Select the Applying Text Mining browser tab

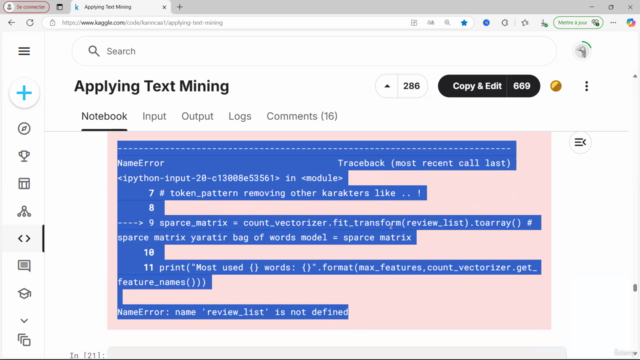(120, 7)
